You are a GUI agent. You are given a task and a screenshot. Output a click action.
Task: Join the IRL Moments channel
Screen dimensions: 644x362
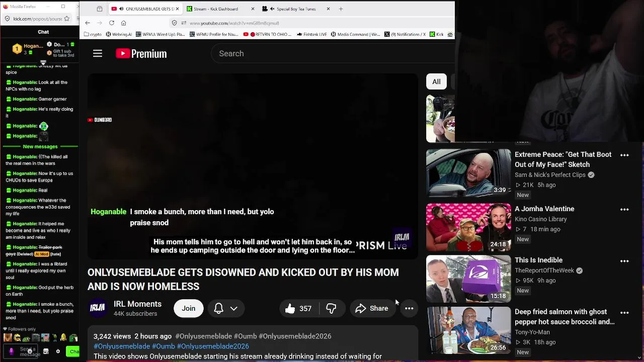click(189, 309)
